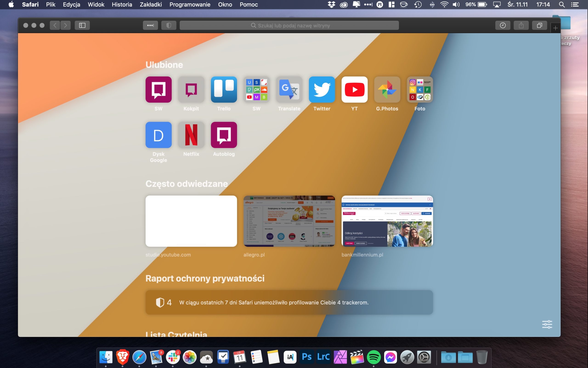
Task: Open the Kokpit favorite
Action: [191, 89]
